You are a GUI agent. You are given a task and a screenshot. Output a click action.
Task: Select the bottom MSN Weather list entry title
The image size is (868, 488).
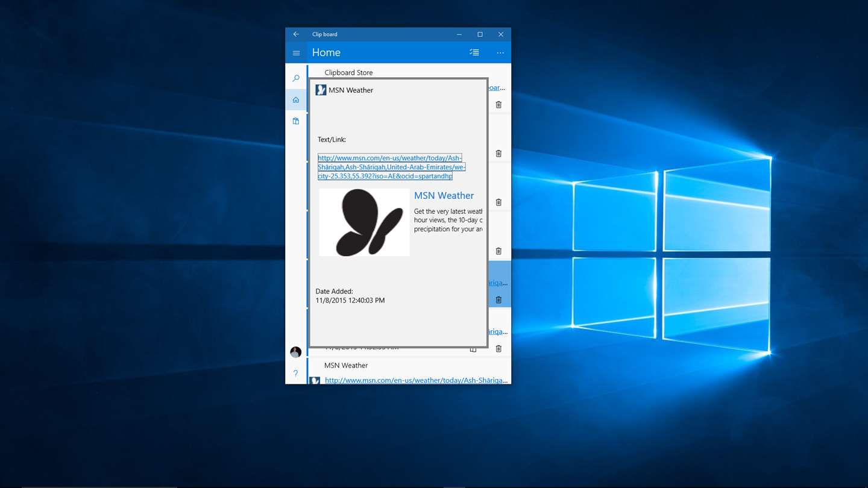(x=346, y=365)
